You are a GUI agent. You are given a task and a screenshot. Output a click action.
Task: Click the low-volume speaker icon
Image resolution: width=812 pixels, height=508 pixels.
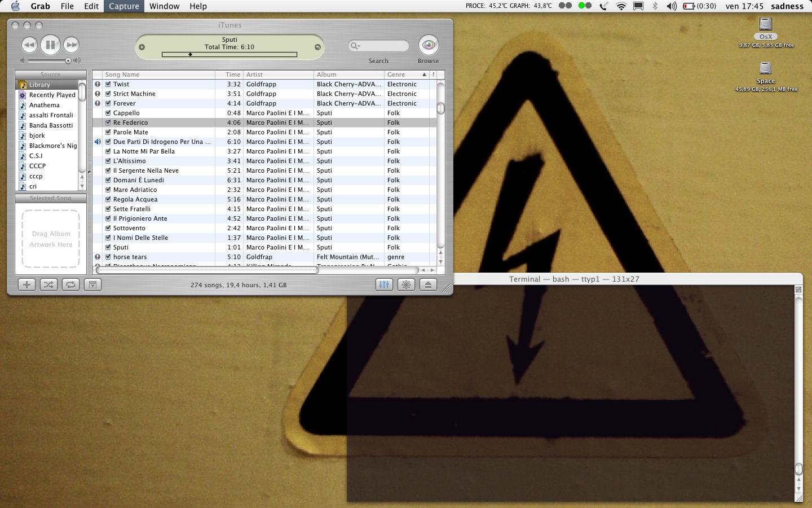(23, 60)
